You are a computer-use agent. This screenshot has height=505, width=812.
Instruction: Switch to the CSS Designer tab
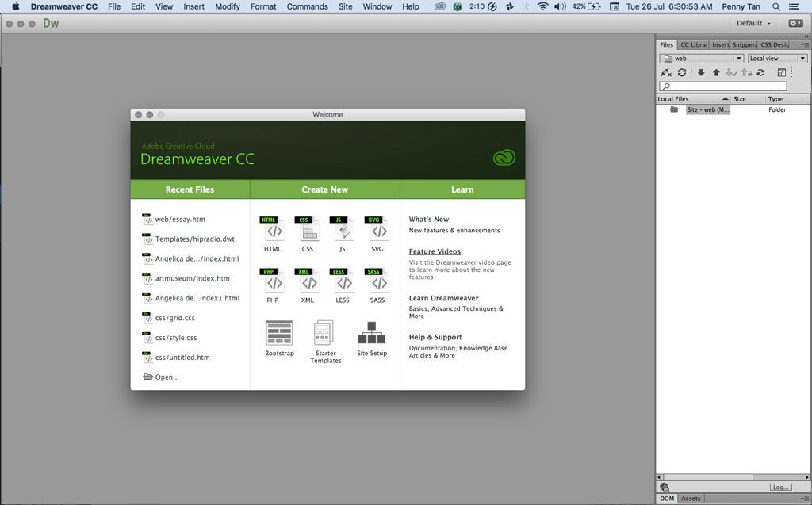click(774, 44)
